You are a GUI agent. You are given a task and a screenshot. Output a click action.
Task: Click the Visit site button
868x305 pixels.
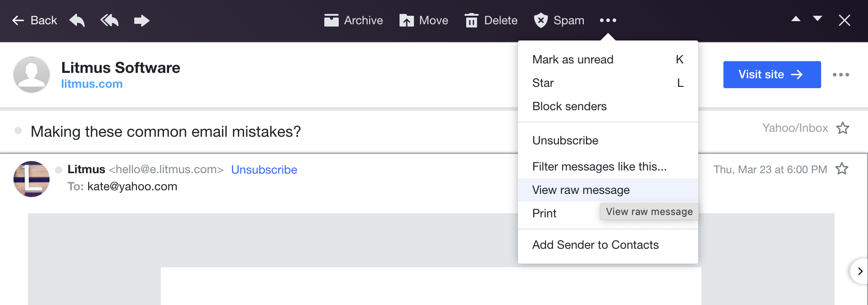pos(772,75)
